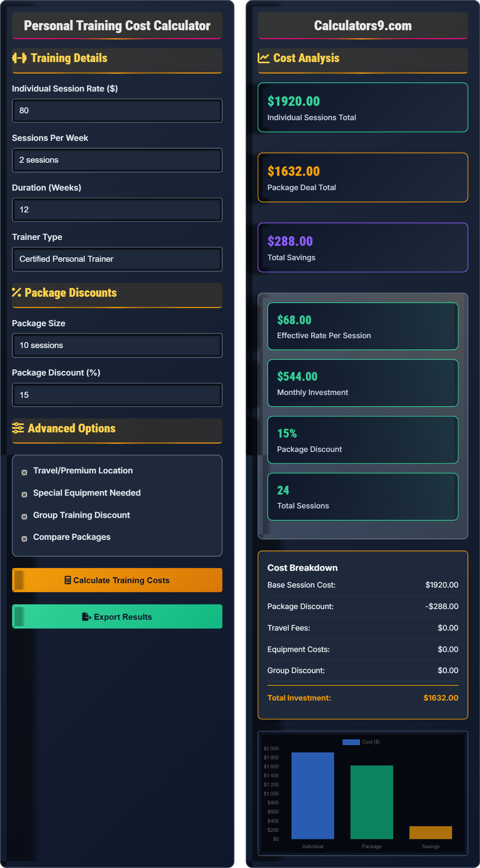The width and height of the screenshot is (480, 868).
Task: Open the Trainer Type dropdown
Action: (117, 259)
